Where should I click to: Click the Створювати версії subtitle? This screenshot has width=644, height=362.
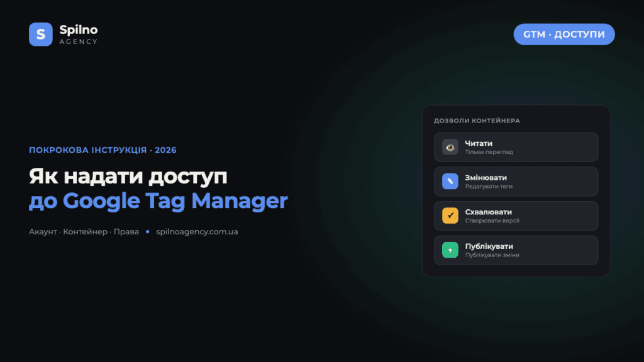[492, 221]
